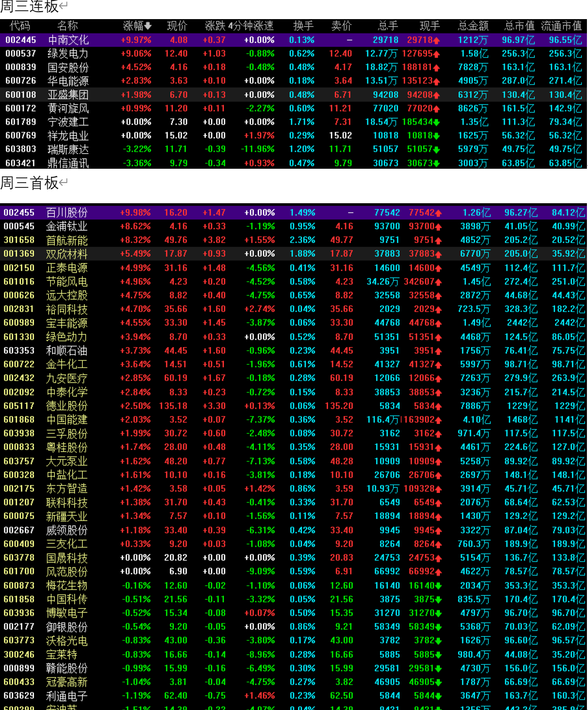588x710 pixels.
Task: Open stock code 301658 首航新能
Action: pos(19,240)
